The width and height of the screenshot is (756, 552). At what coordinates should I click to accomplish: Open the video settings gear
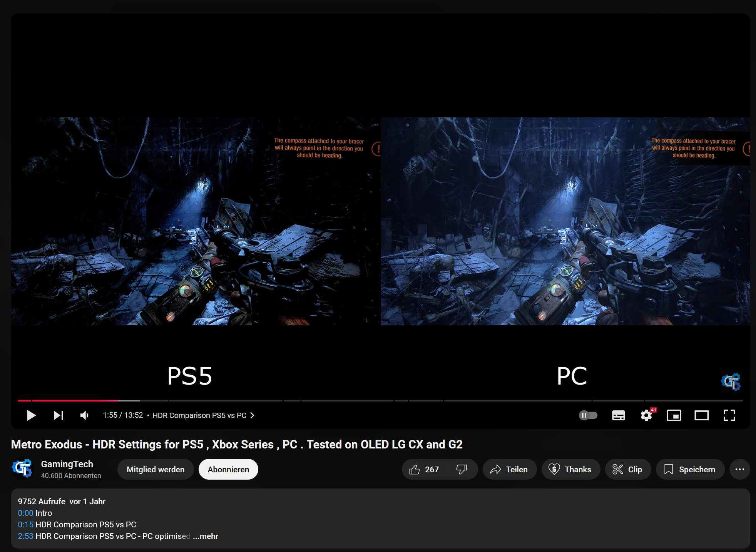point(646,415)
